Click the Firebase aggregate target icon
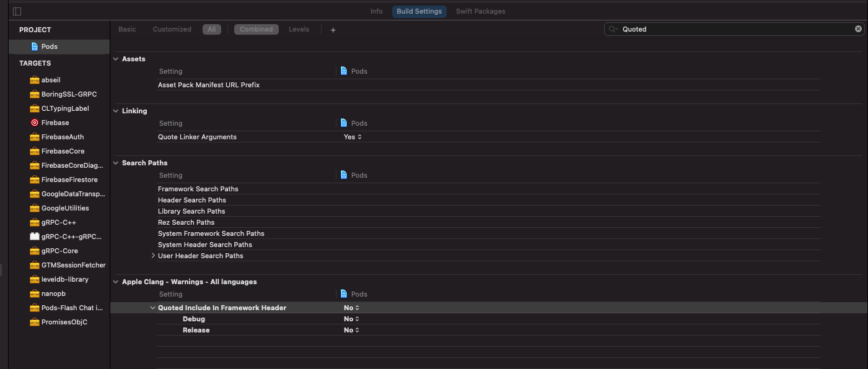 click(35, 123)
